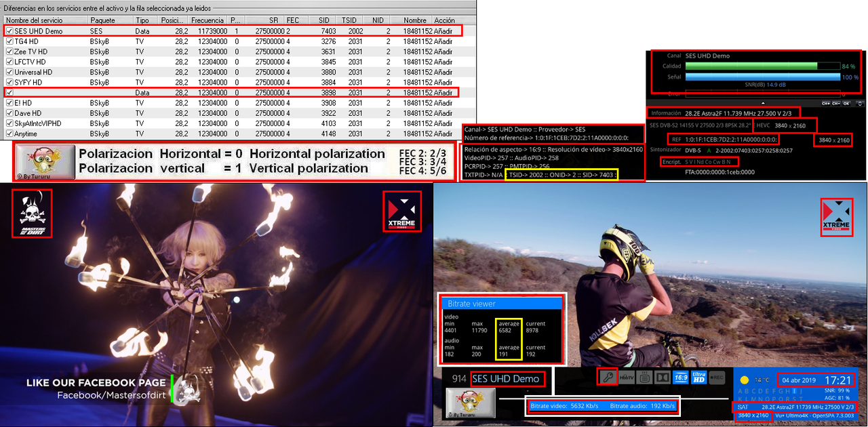
Task: Click the XTREME logo on fire-dancer video
Action: pos(401,211)
